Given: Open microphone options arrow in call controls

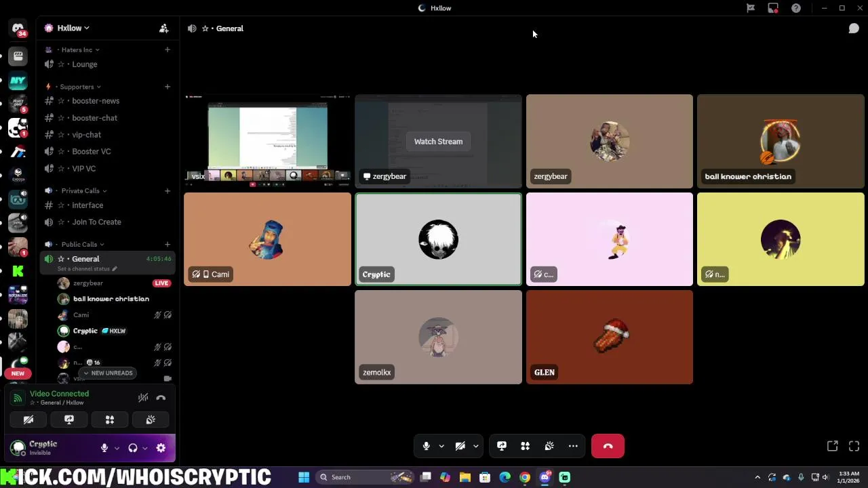Looking at the screenshot, I should coord(441,446).
